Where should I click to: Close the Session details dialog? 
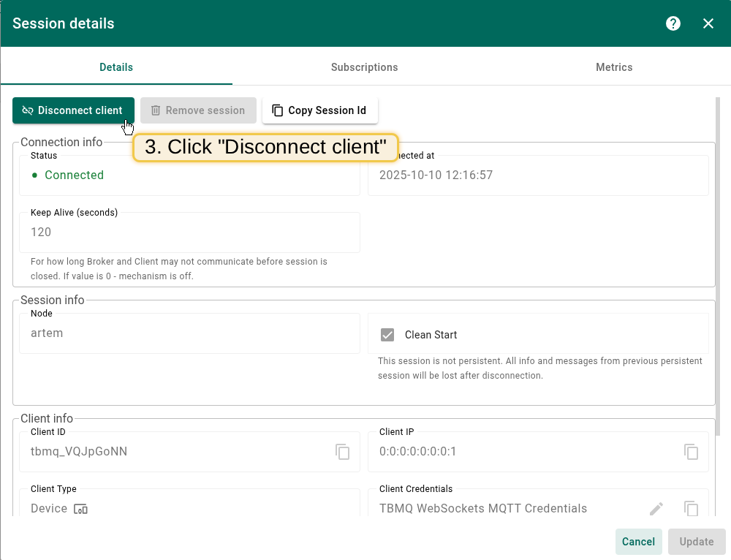[x=708, y=23]
